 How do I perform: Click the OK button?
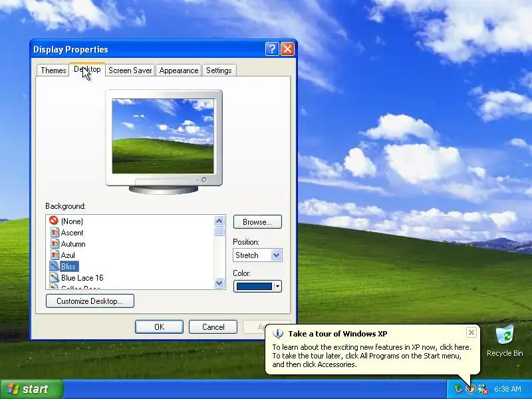pyautogui.click(x=159, y=327)
